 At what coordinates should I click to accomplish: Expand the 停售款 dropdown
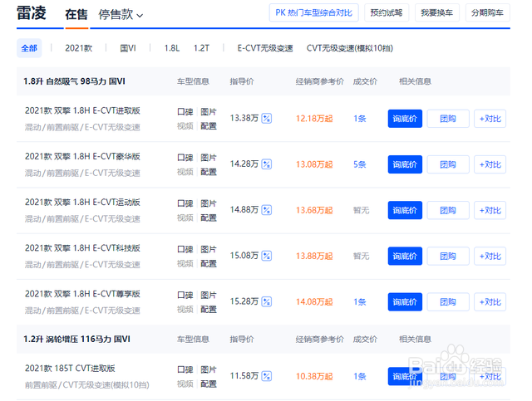[x=121, y=15]
